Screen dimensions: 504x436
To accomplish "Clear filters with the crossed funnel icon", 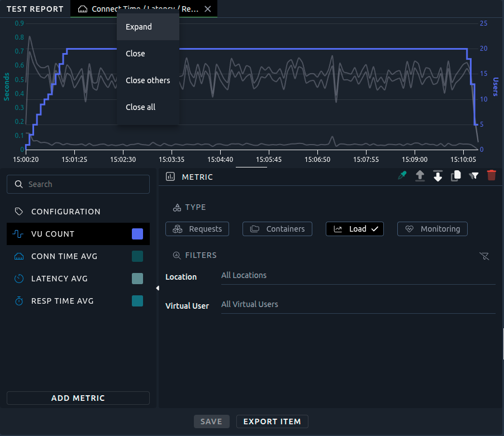I will [x=484, y=256].
